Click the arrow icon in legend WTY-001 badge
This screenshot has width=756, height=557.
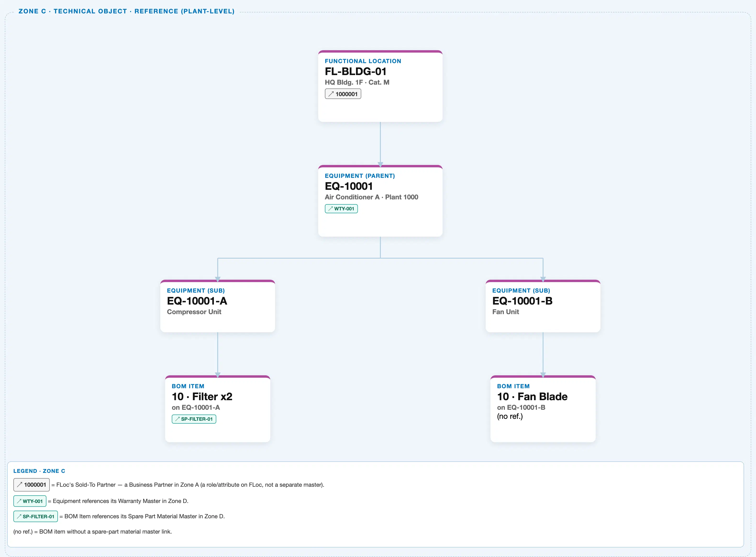[x=19, y=501]
